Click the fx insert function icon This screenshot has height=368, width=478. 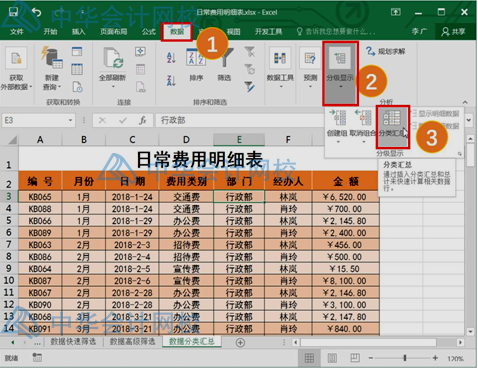[143, 120]
